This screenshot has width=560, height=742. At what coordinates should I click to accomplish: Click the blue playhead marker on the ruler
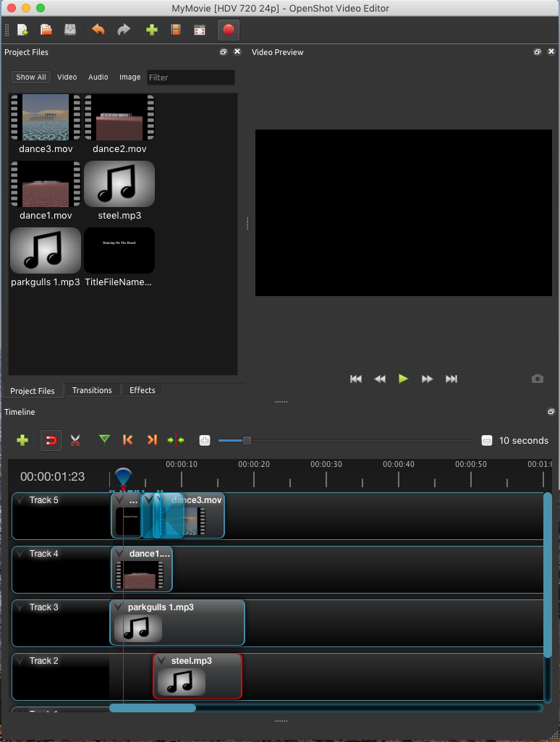pyautogui.click(x=123, y=477)
